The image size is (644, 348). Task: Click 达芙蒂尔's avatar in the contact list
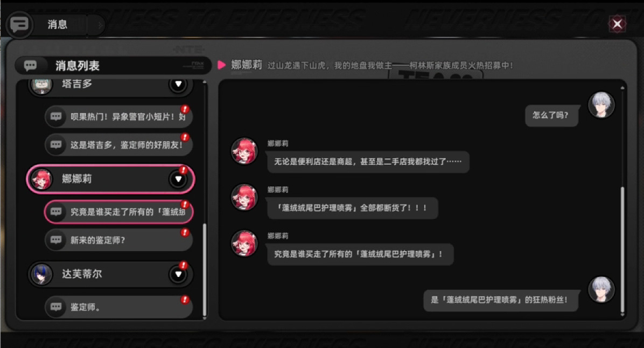click(x=41, y=274)
